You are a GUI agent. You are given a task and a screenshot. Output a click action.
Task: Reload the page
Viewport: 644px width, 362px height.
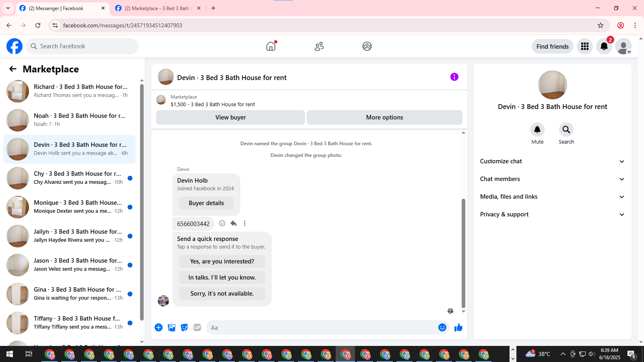pyautogui.click(x=38, y=25)
